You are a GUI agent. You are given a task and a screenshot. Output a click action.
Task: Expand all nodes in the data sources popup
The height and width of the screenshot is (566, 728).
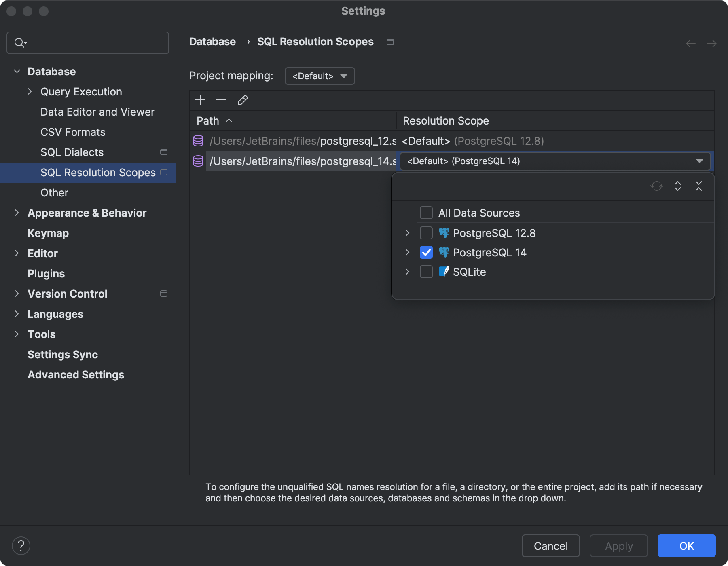tap(678, 186)
